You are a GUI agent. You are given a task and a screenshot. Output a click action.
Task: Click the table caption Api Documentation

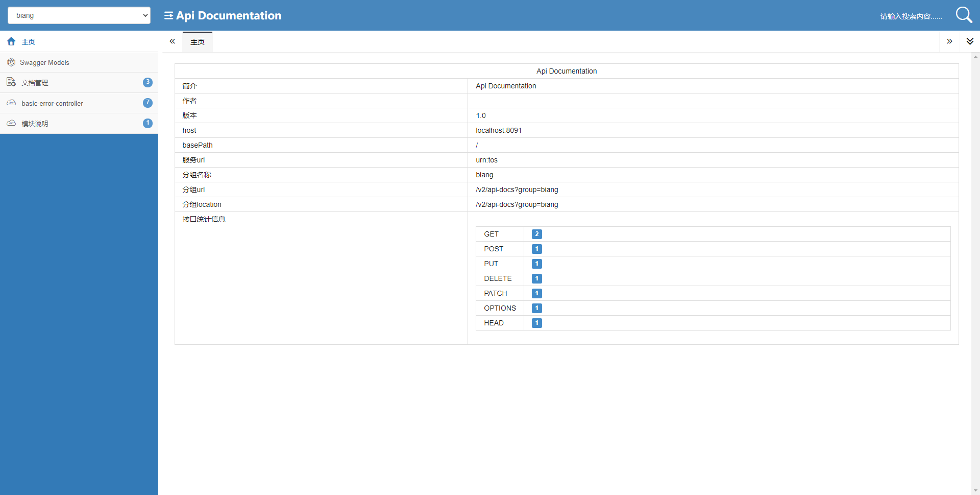[x=567, y=71]
